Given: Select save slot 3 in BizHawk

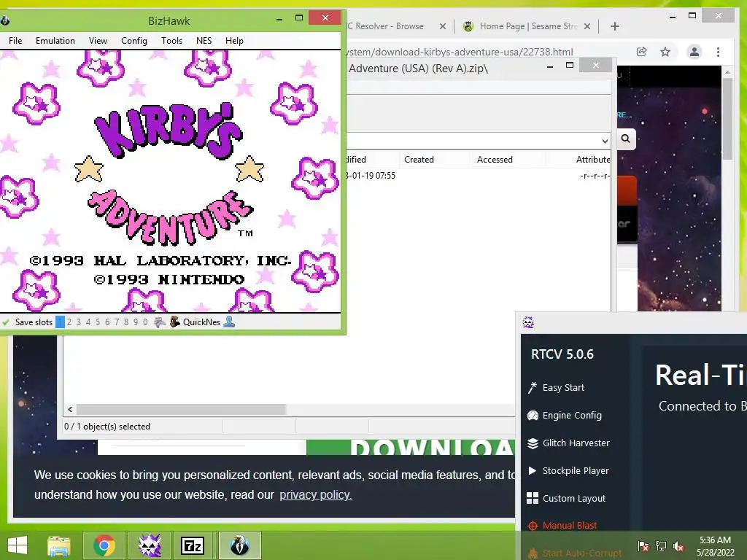Looking at the screenshot, I should pyautogui.click(x=79, y=322).
